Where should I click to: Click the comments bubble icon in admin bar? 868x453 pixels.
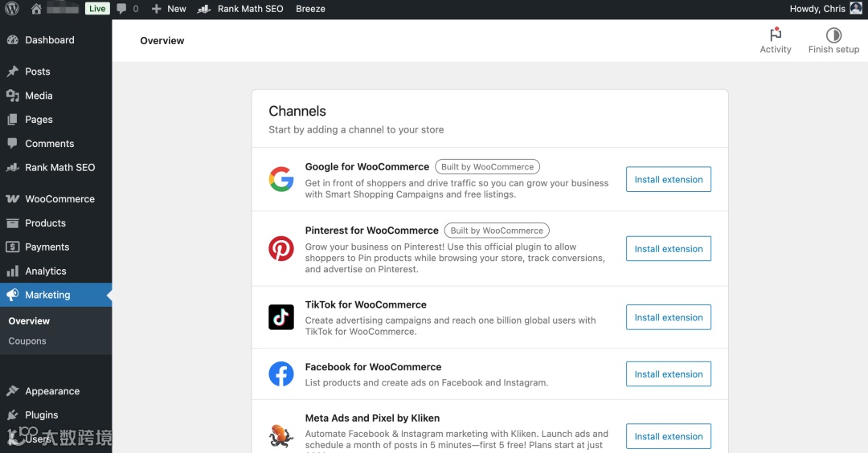pyautogui.click(x=121, y=9)
